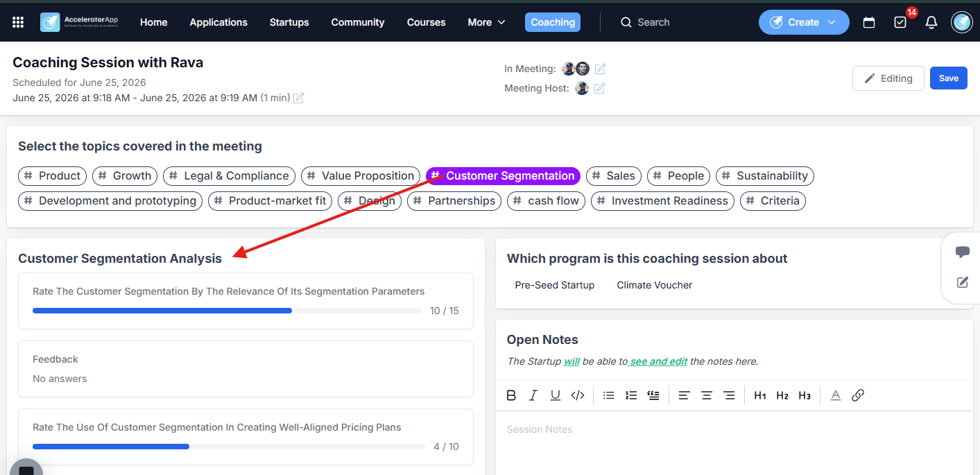Toggle underline formatting in notes editor
980x475 pixels.
556,395
